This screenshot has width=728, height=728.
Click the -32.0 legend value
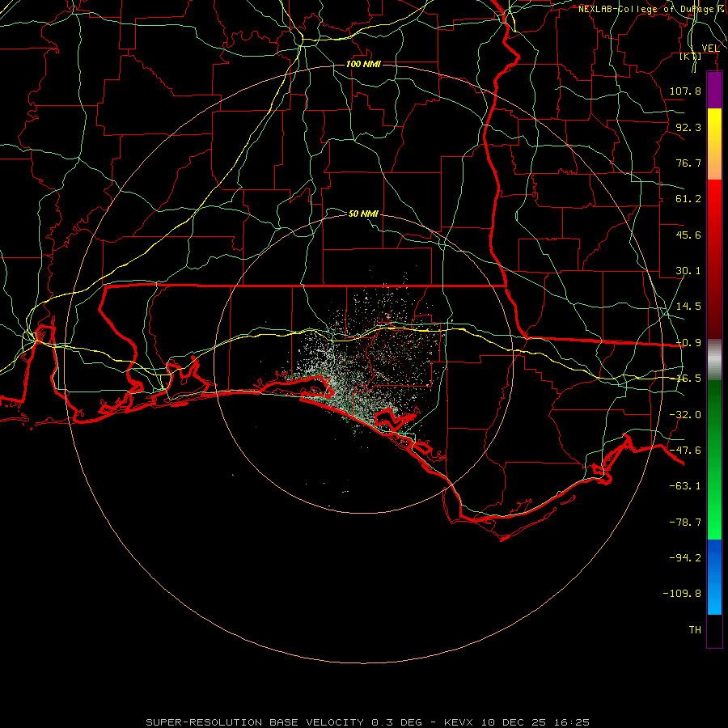tap(685, 415)
